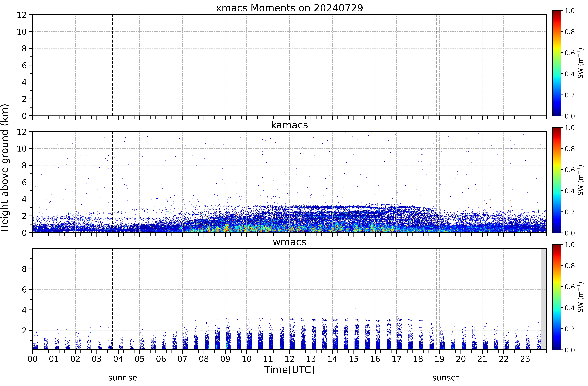Select the "kamacs" panel title

pyautogui.click(x=289, y=125)
